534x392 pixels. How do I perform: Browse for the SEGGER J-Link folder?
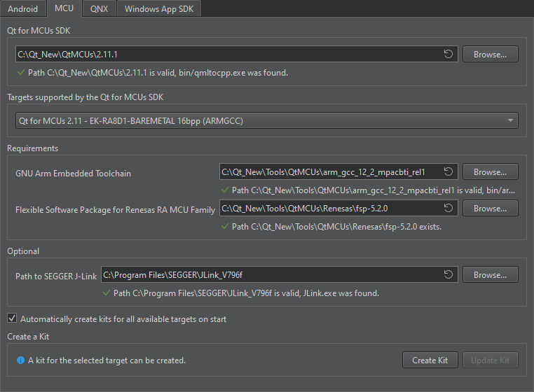point(490,275)
